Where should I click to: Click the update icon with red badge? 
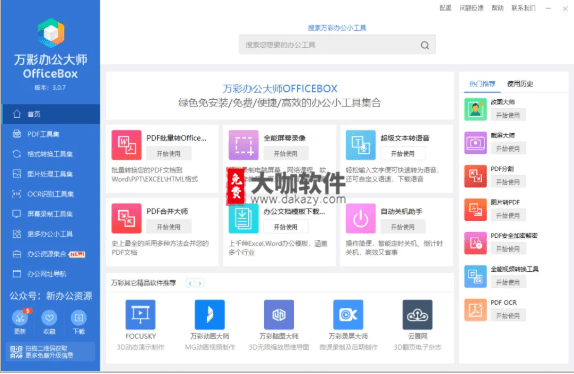click(x=20, y=318)
